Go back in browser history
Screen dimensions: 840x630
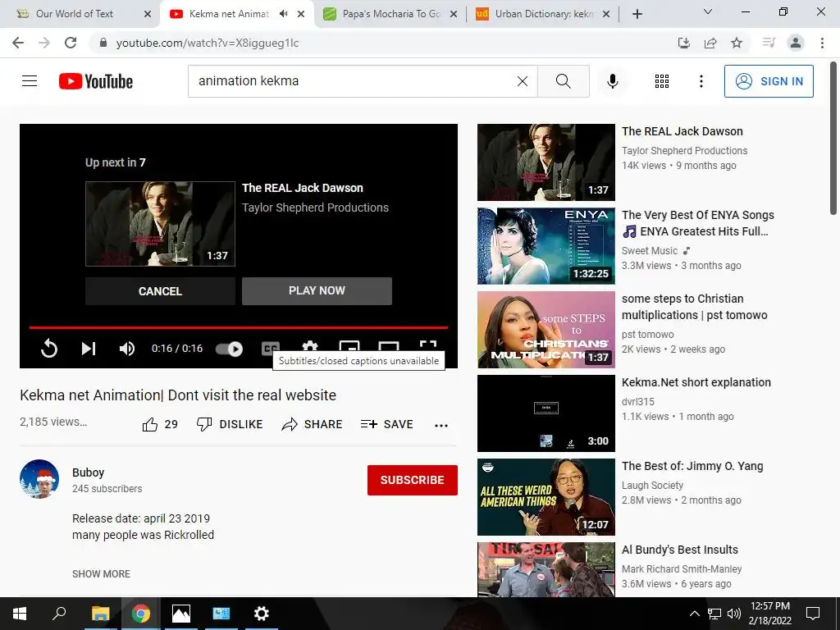click(x=18, y=43)
